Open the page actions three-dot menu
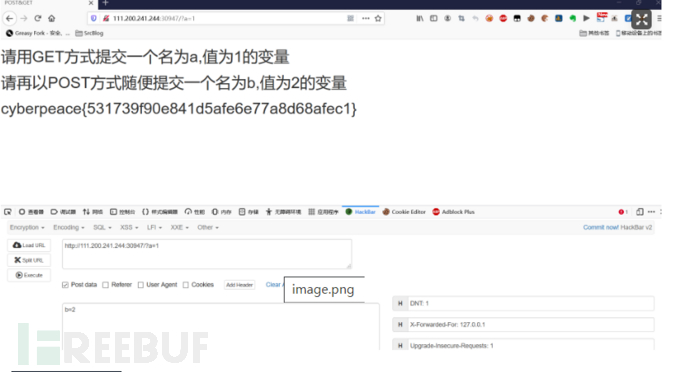The width and height of the screenshot is (690, 372). click(366, 18)
